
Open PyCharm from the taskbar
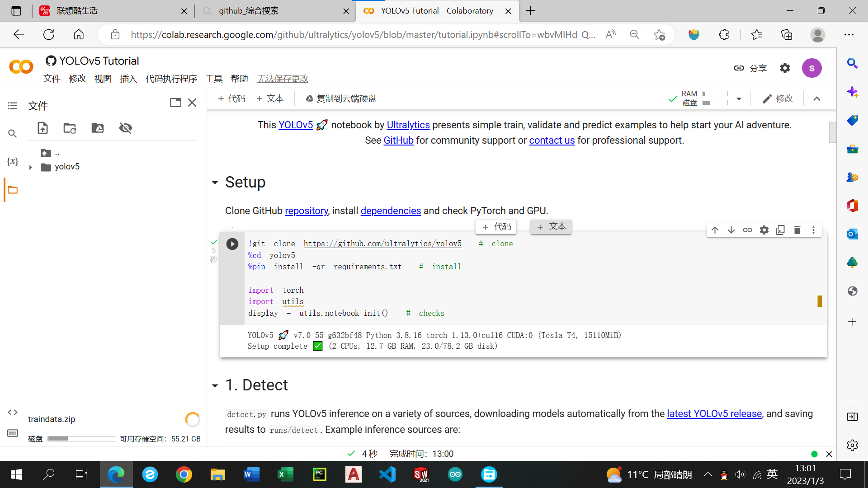(319, 474)
